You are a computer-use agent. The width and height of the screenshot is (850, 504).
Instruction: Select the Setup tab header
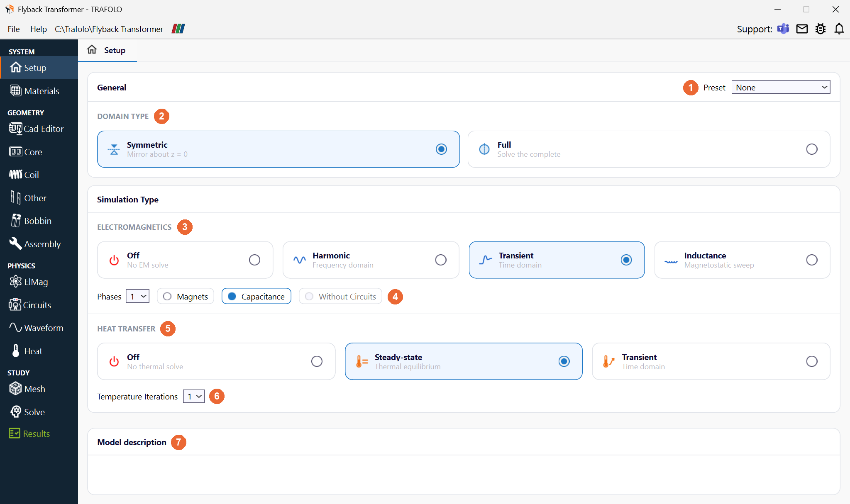click(107, 50)
